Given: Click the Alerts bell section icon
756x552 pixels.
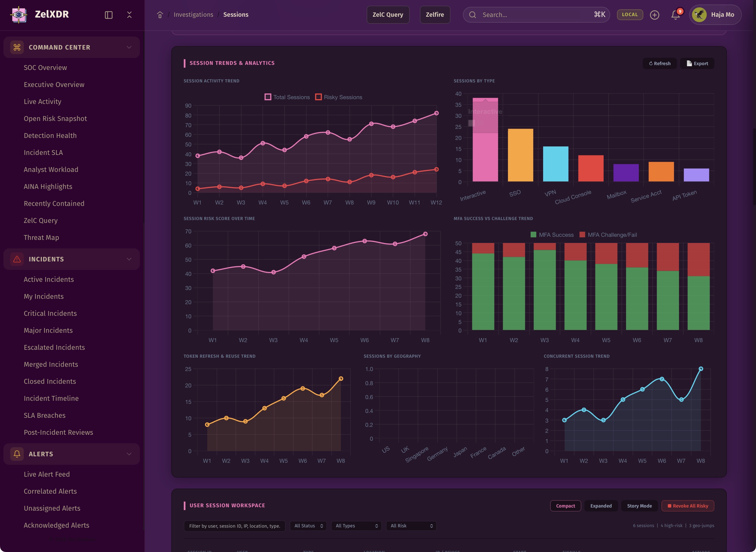Looking at the screenshot, I should pos(17,454).
